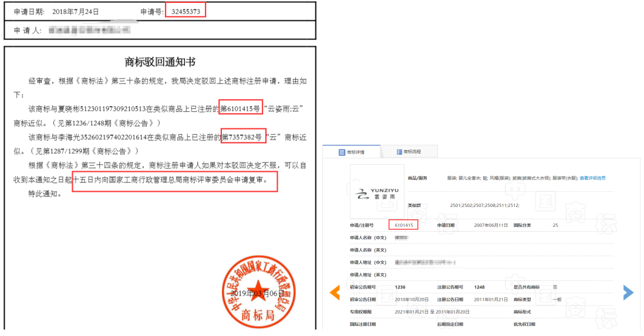Click the 第6101415号 reference in the notice
The image size is (644, 336).
pyautogui.click(x=240, y=108)
